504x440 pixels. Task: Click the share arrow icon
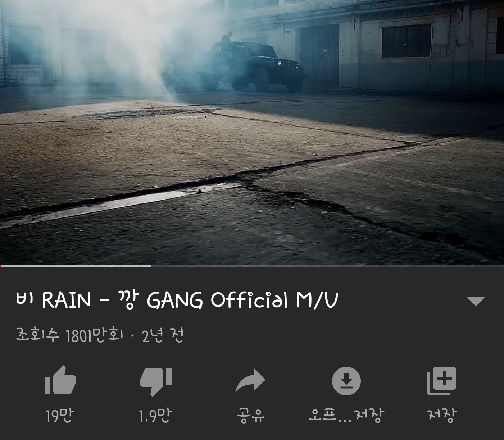[250, 380]
